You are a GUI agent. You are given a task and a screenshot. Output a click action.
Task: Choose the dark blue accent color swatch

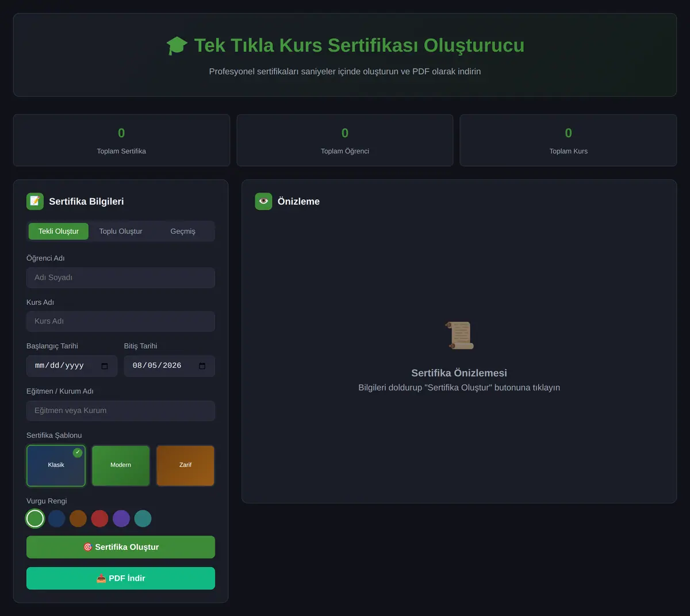pyautogui.click(x=56, y=518)
